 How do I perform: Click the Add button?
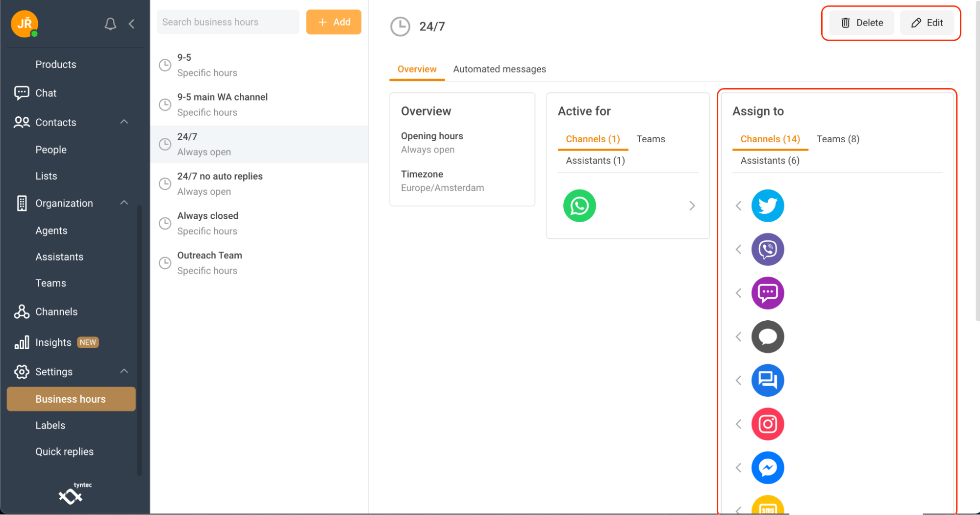click(x=334, y=22)
